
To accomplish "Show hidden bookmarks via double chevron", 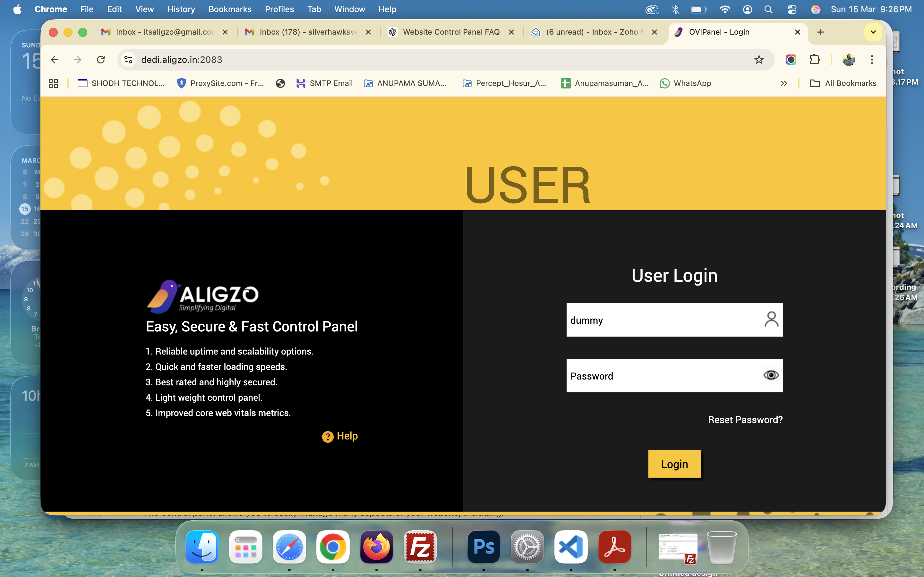I will point(784,83).
